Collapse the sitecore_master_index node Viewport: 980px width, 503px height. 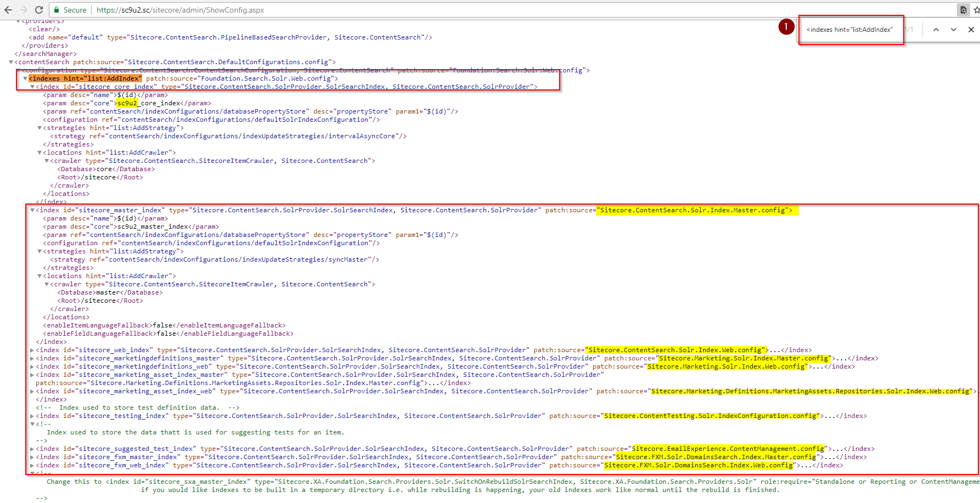(32, 210)
